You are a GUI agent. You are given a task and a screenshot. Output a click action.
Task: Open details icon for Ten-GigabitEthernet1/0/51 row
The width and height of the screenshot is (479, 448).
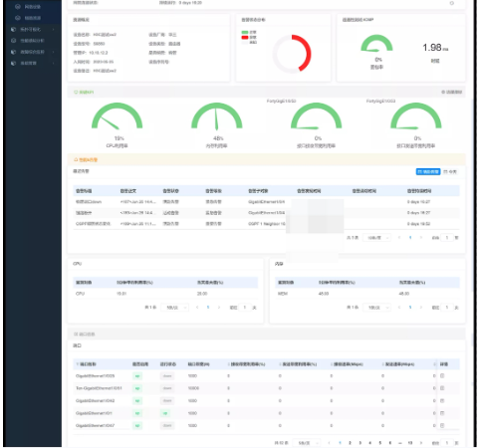442,388
